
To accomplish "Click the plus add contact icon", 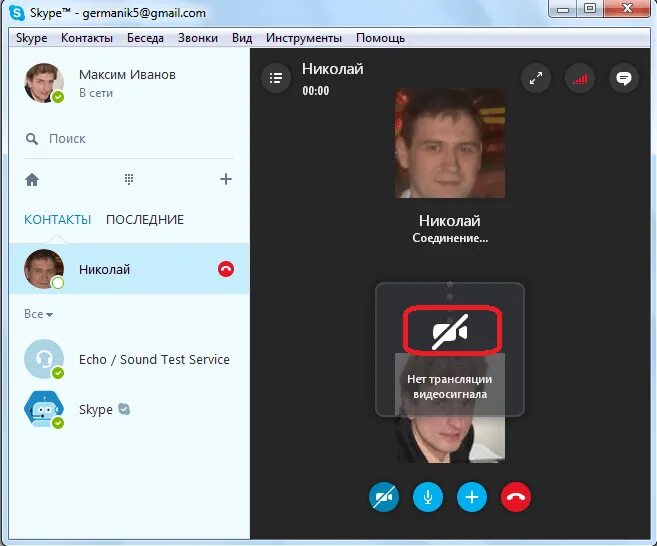I will [226, 179].
